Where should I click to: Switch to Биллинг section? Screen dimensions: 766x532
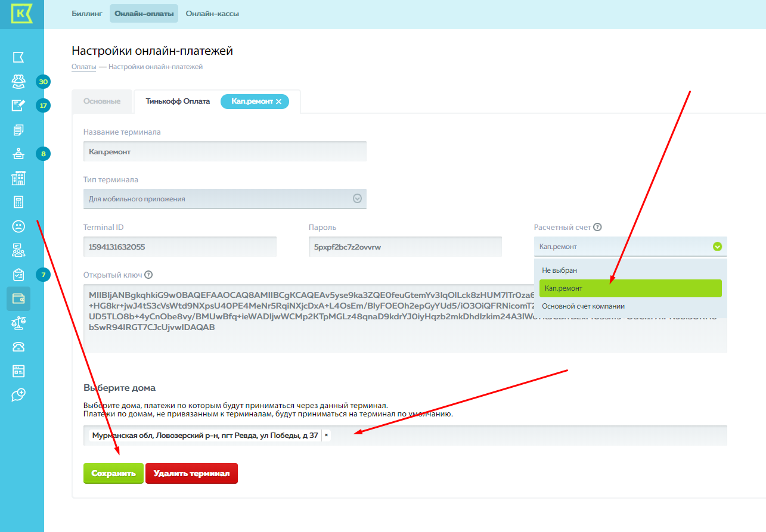pyautogui.click(x=87, y=13)
